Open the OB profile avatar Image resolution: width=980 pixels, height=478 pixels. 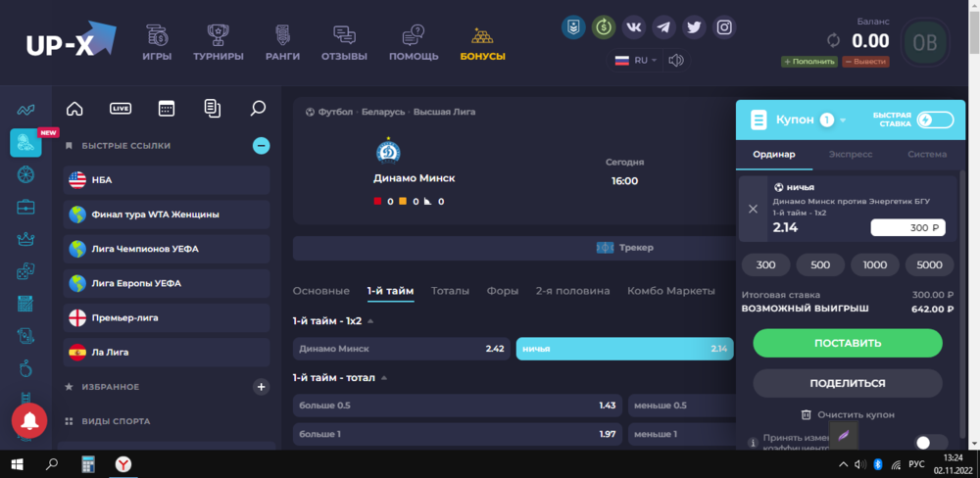click(x=924, y=42)
